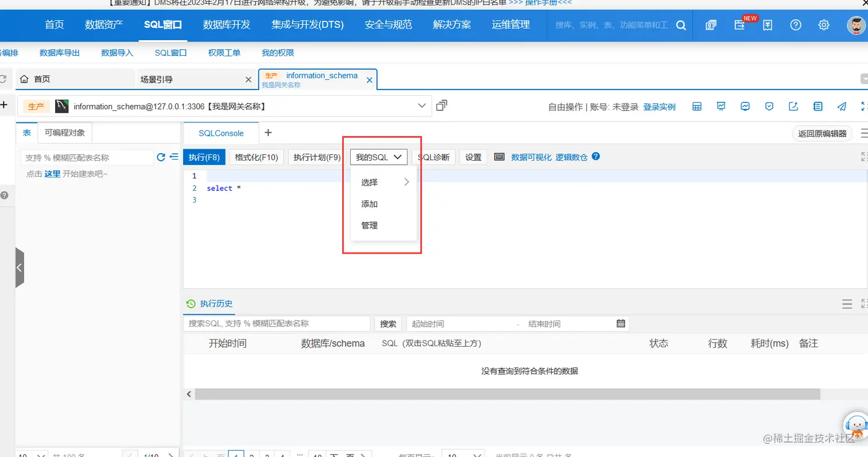Click the 格式化(F10) button
Screen dimensions: 868x457
pyautogui.click(x=256, y=157)
